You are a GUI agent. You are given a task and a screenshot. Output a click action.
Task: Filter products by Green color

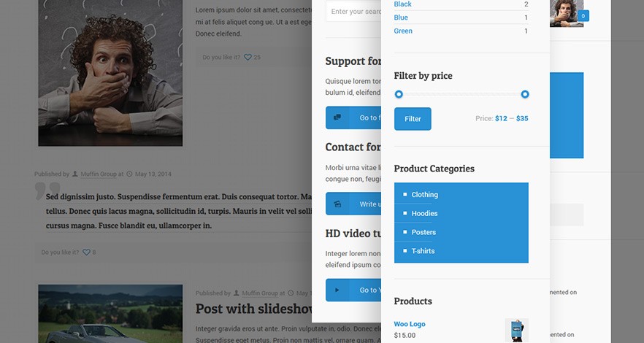point(403,31)
